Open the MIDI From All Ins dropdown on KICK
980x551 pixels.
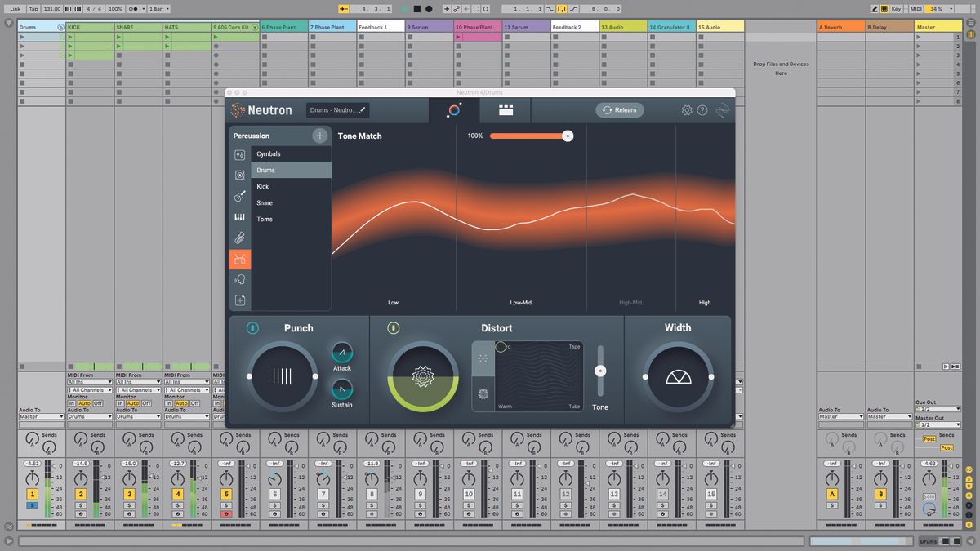coord(90,382)
